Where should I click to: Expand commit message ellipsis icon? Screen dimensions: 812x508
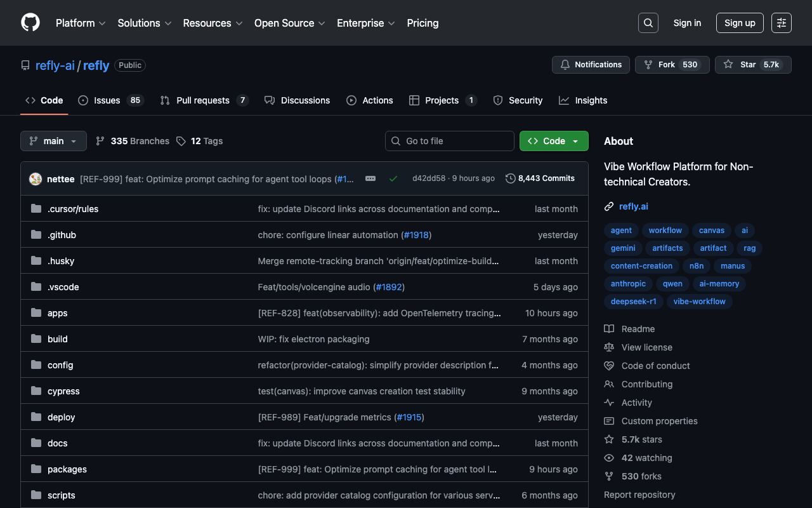point(370,178)
